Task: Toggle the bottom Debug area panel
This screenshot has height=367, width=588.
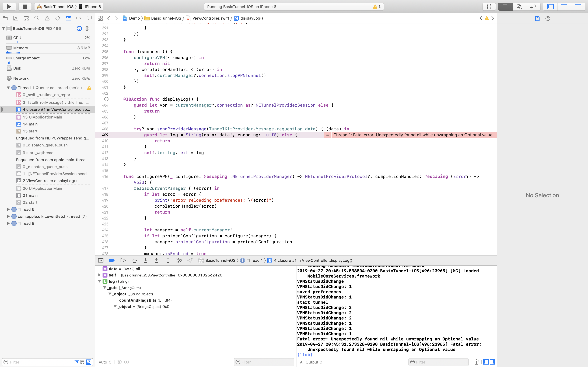Action: click(x=564, y=7)
